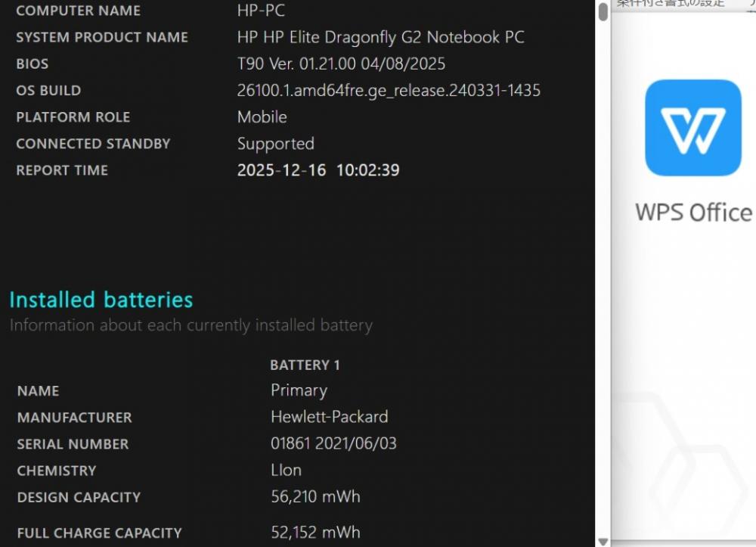Viewport: 756px width, 547px height.
Task: Click the report time '10:02:39'
Action: pos(368,170)
